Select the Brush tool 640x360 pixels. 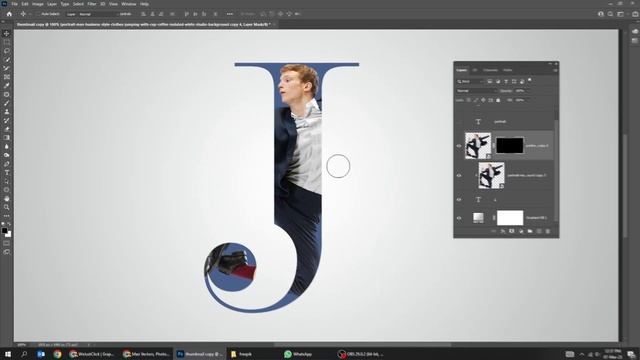point(7,103)
